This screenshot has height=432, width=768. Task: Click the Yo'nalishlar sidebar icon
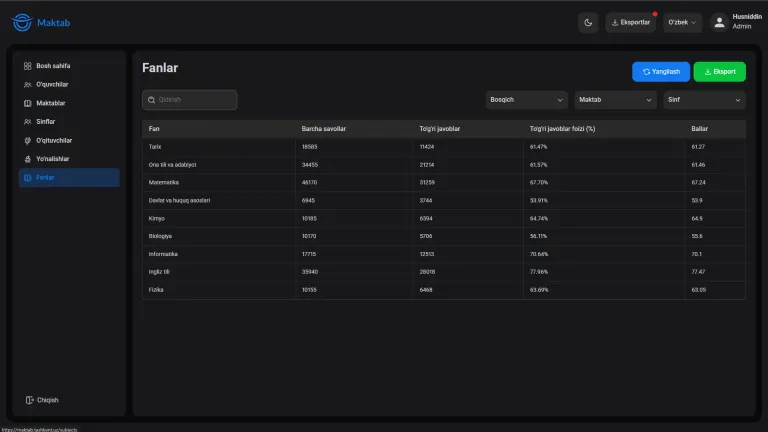pos(27,159)
